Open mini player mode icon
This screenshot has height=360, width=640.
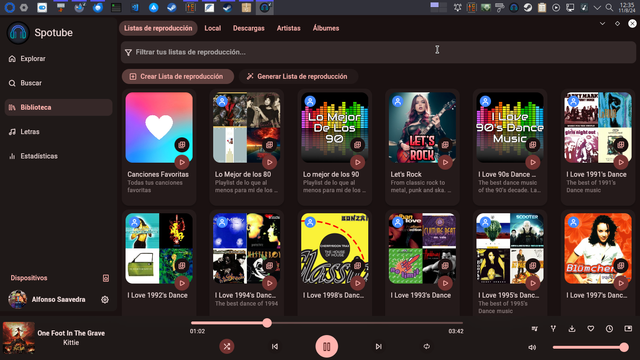[628, 329]
